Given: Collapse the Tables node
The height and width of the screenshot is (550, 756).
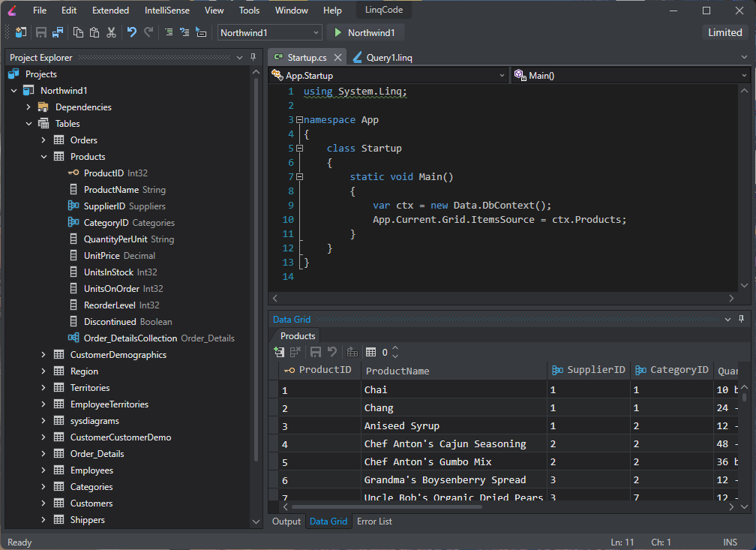Looking at the screenshot, I should (28, 124).
